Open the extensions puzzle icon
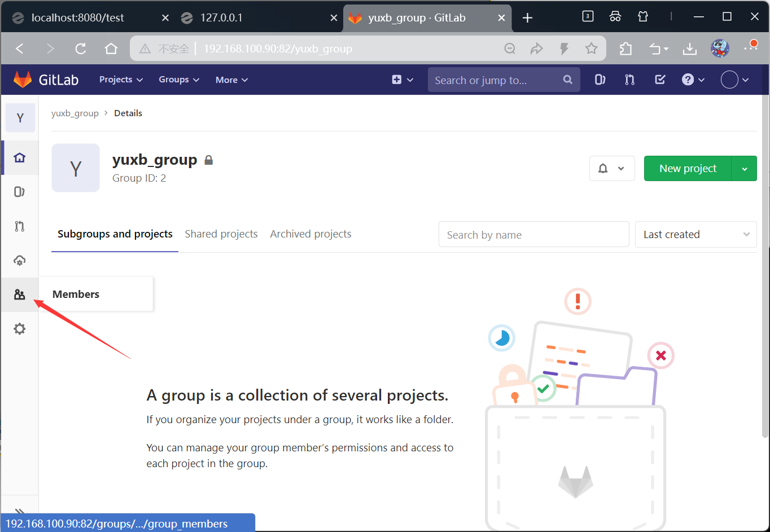 [x=625, y=49]
